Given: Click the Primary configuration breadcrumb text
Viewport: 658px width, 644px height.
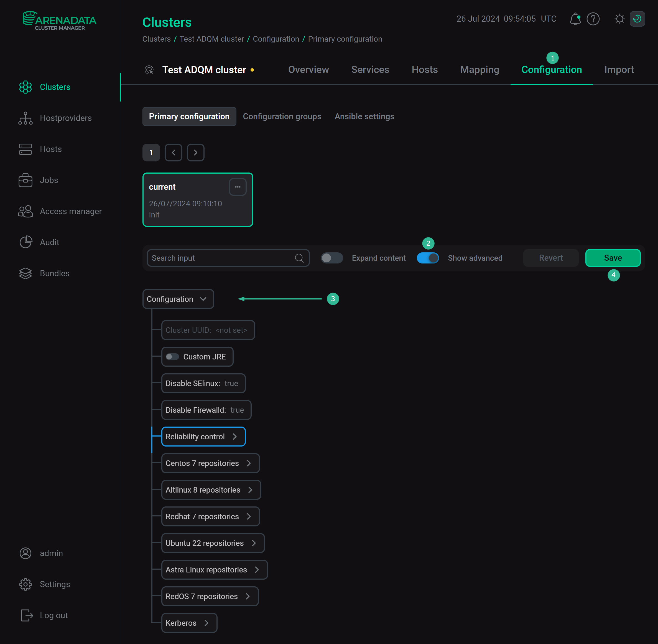Looking at the screenshot, I should pyautogui.click(x=345, y=39).
